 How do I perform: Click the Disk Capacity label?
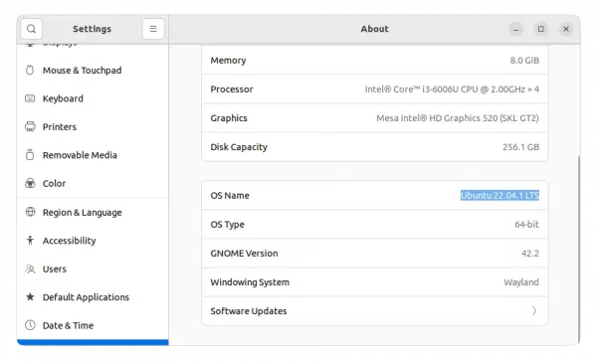tap(239, 147)
